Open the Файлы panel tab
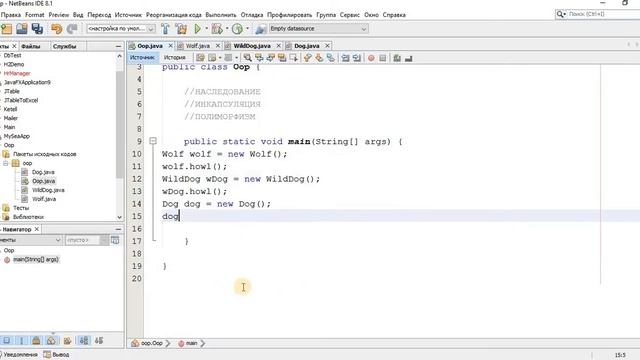 [x=31, y=47]
